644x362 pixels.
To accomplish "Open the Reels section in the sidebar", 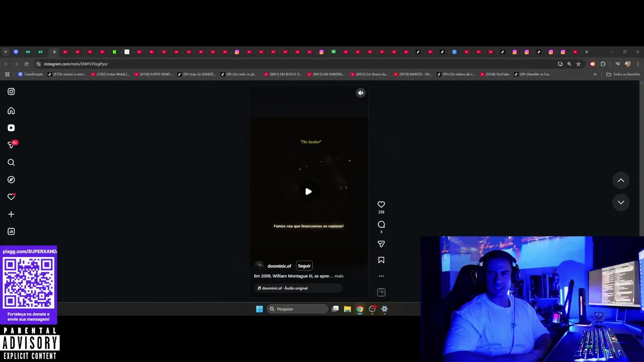I will pyautogui.click(x=11, y=128).
